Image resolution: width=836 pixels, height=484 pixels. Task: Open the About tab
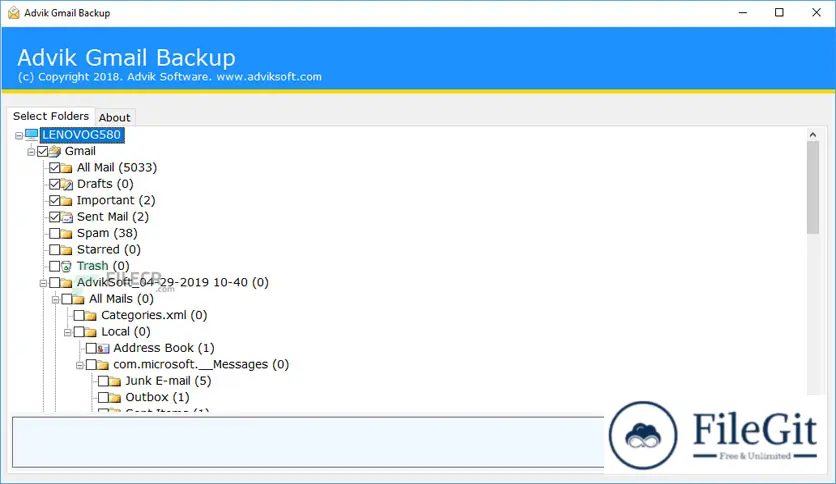pos(114,118)
